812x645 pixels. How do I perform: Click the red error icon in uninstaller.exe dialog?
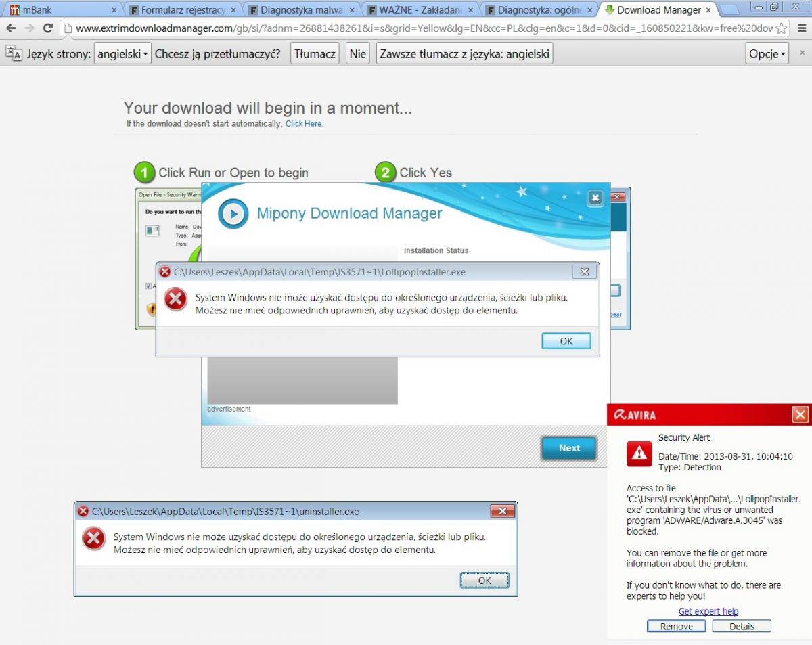93,539
